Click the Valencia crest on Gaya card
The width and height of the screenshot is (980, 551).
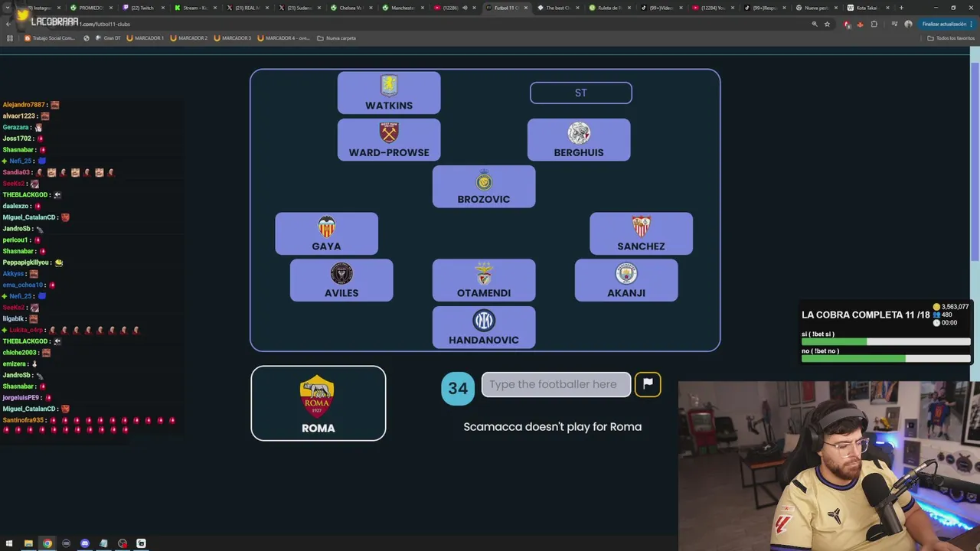327,227
